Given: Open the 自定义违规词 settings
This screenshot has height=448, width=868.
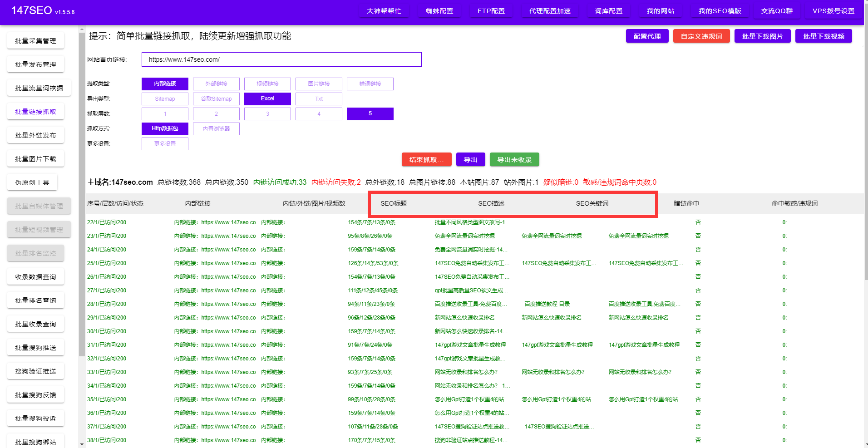Looking at the screenshot, I should point(701,36).
